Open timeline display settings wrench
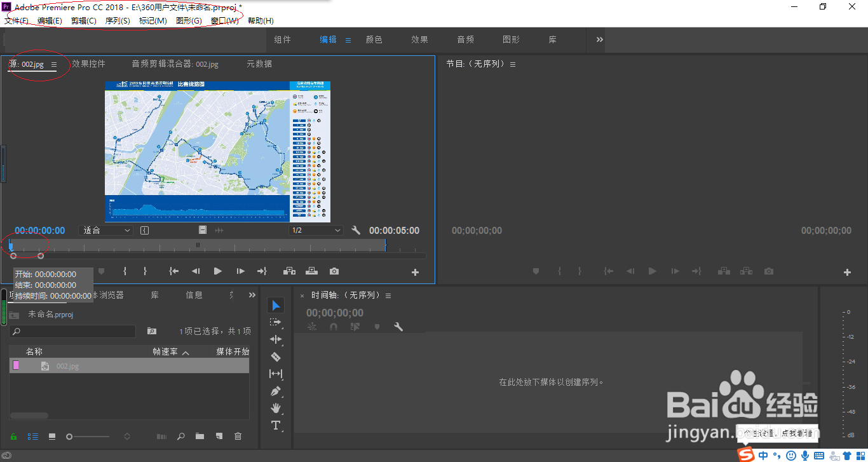Screen dimensions: 868x462 (x=398, y=327)
